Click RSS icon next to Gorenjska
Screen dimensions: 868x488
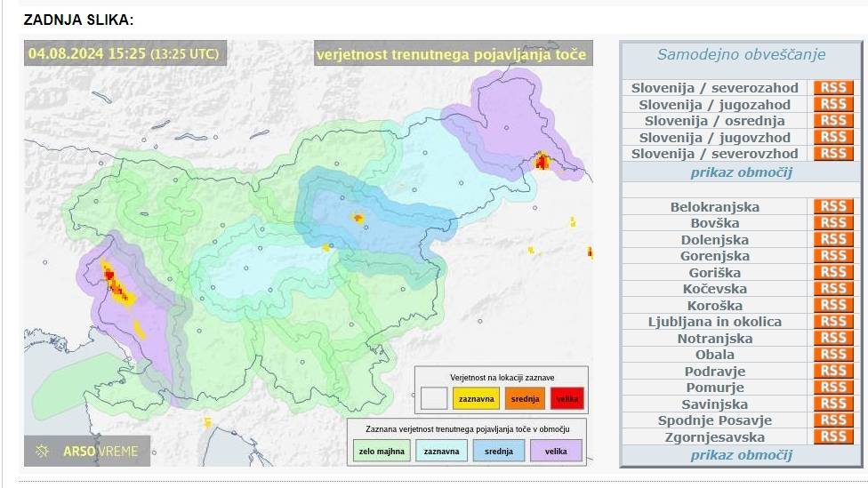coord(832,256)
